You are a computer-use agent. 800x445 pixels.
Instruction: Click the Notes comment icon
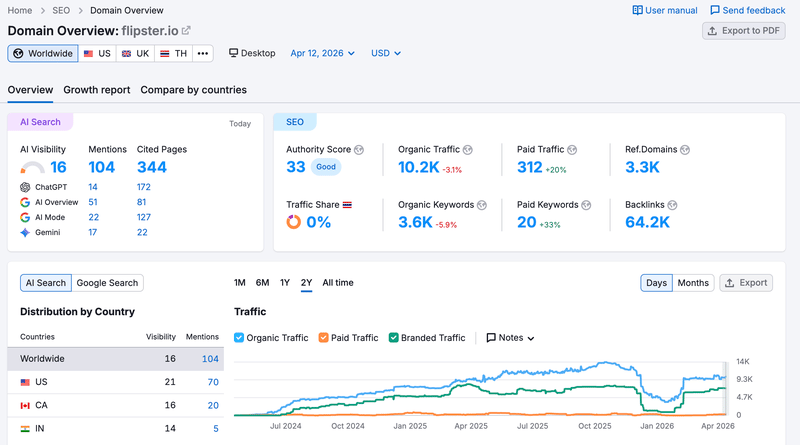point(491,338)
